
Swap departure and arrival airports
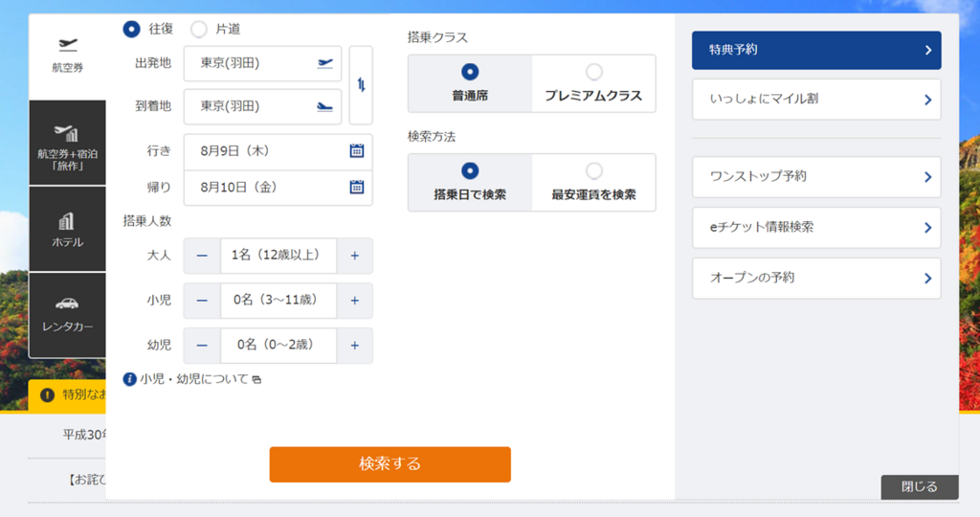pyautogui.click(x=361, y=85)
